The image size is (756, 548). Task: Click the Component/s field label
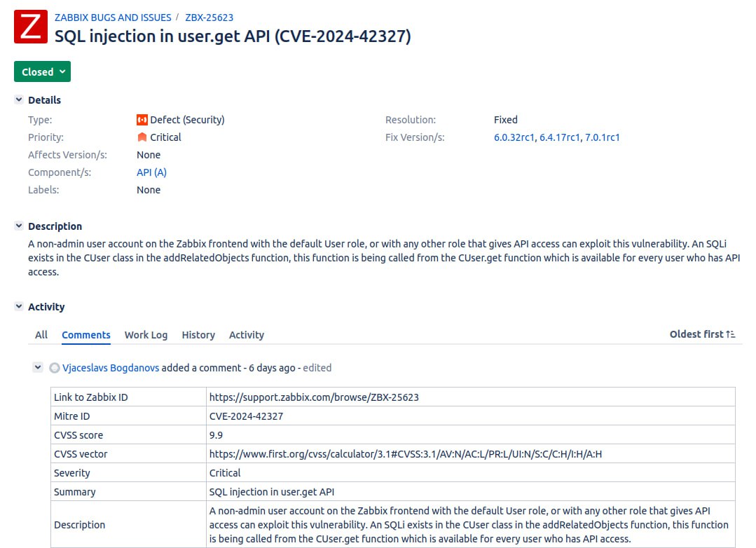[x=60, y=172]
